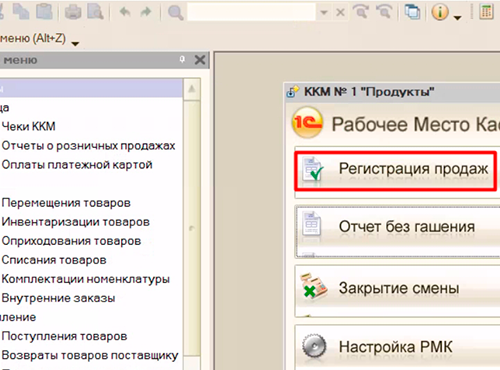The height and width of the screenshot is (370, 500).
Task: Pin the menu side panel
Action: pyautogui.click(x=182, y=59)
